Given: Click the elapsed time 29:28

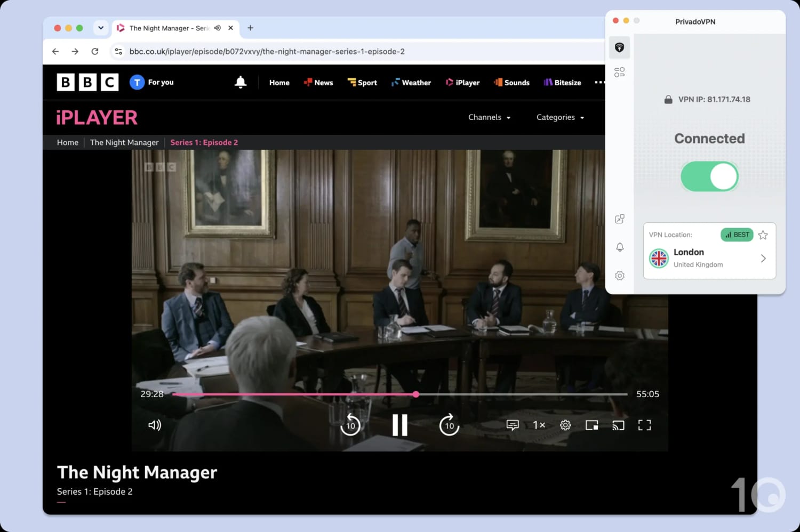Looking at the screenshot, I should [152, 394].
